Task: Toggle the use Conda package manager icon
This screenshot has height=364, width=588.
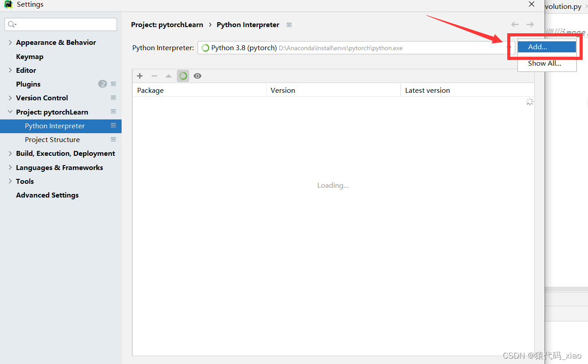Action: tap(183, 76)
